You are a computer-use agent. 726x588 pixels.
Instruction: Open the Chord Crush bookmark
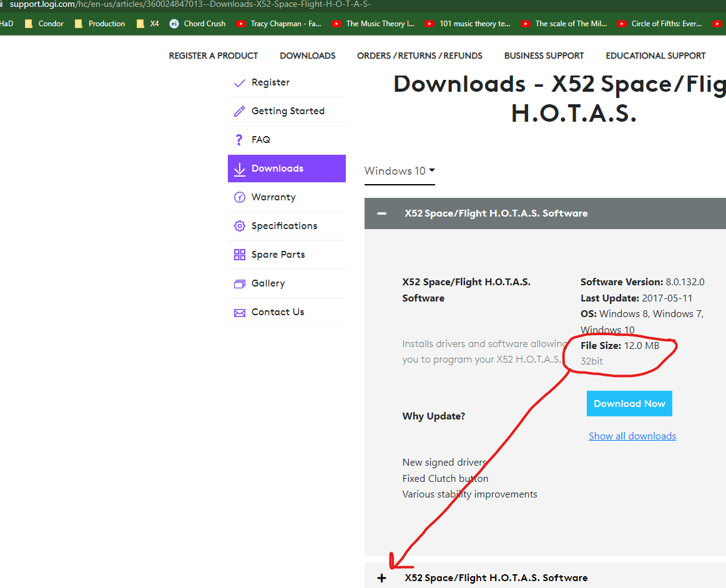click(198, 24)
